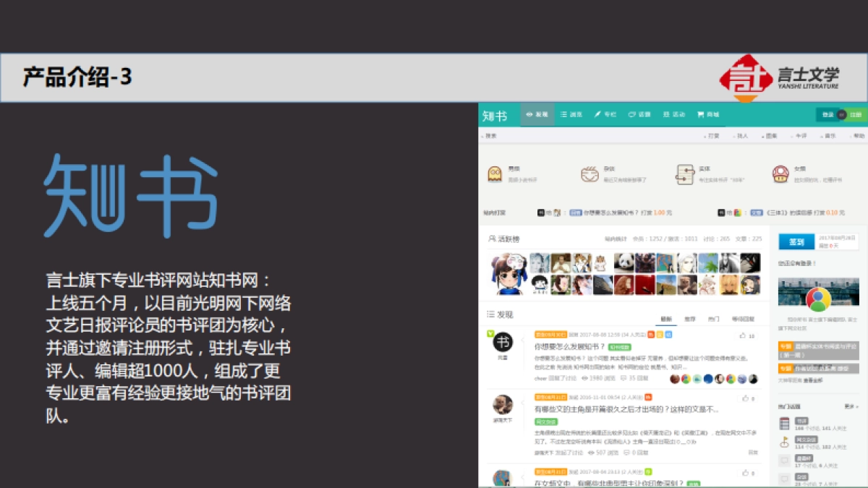Expand the 图集 dropdown in the subnav

[770, 136]
